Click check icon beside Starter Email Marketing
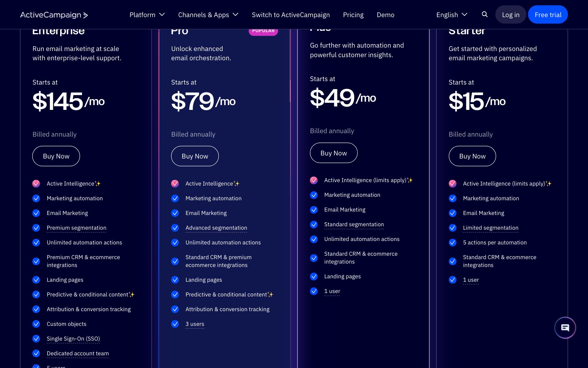 453,213
